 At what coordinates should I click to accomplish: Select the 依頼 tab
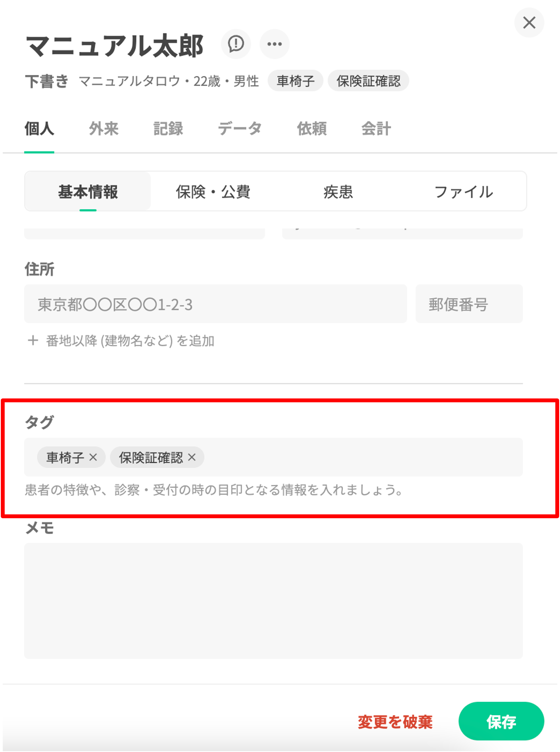tap(312, 129)
